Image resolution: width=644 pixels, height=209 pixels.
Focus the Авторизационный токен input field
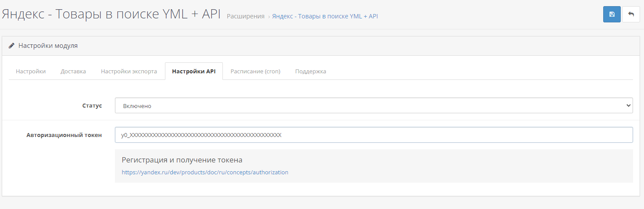tap(374, 135)
